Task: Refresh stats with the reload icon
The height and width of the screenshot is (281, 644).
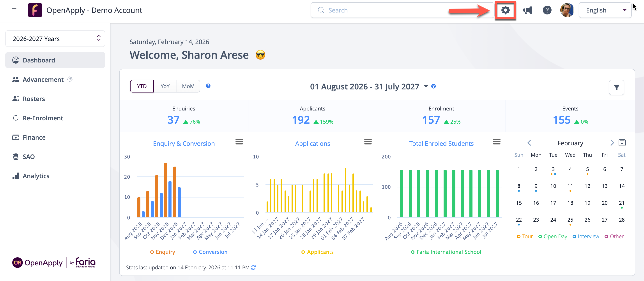Action: (253, 267)
